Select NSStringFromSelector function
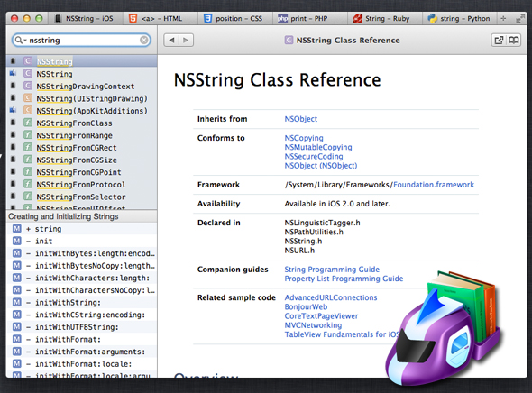Viewport: 532px width, 393px height. (81, 196)
